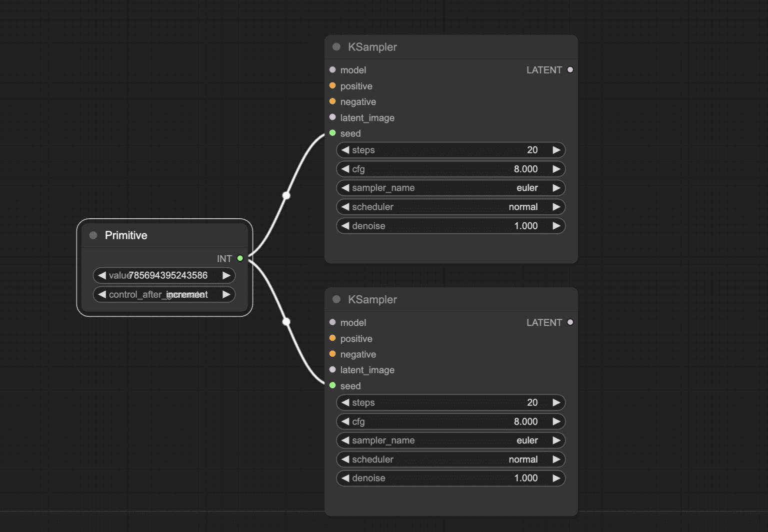Select the top KSampler node title

click(372, 46)
